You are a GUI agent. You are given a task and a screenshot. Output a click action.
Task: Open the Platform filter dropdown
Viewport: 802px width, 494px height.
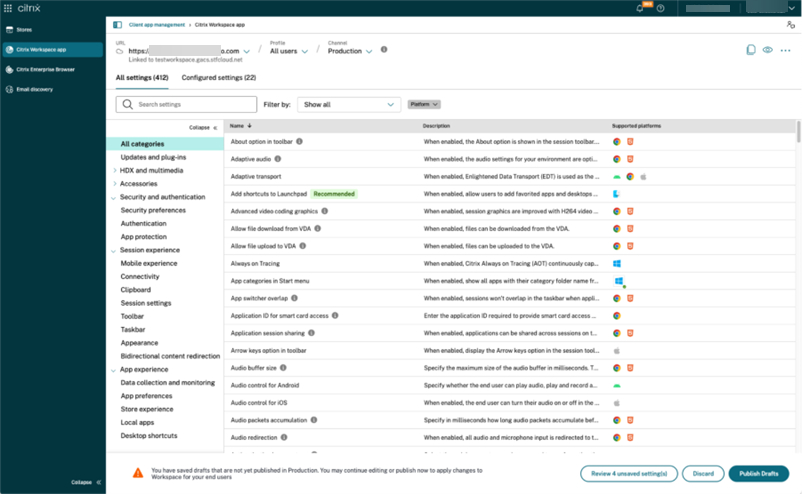tap(425, 104)
